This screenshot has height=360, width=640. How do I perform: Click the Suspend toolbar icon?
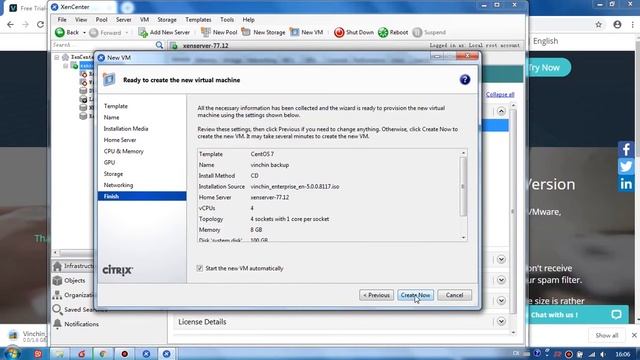pyautogui.click(x=417, y=32)
